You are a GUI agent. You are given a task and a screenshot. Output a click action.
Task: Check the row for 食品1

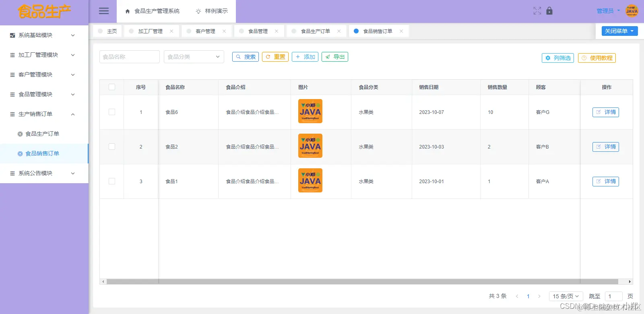click(x=112, y=181)
